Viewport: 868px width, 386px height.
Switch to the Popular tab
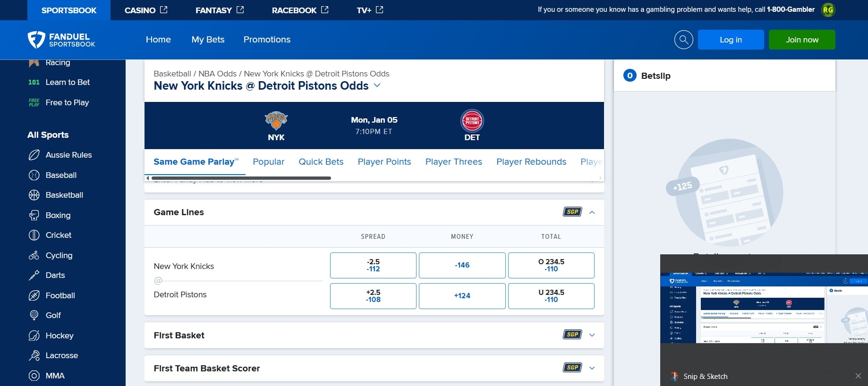(x=268, y=161)
